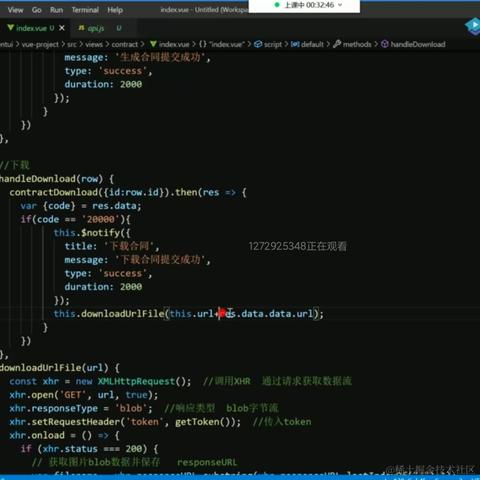Image resolution: width=480 pixels, height=480 pixels.
Task: Close the index.vue tab
Action: tap(62, 28)
